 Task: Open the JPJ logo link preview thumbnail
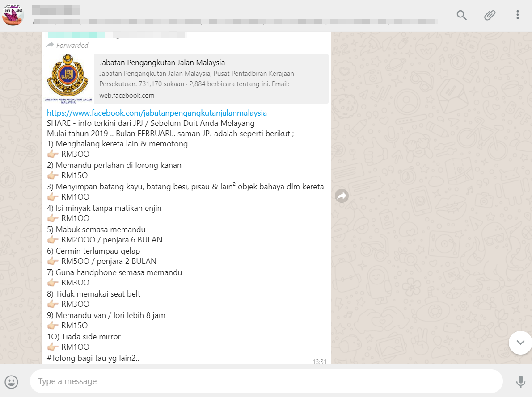click(x=68, y=79)
